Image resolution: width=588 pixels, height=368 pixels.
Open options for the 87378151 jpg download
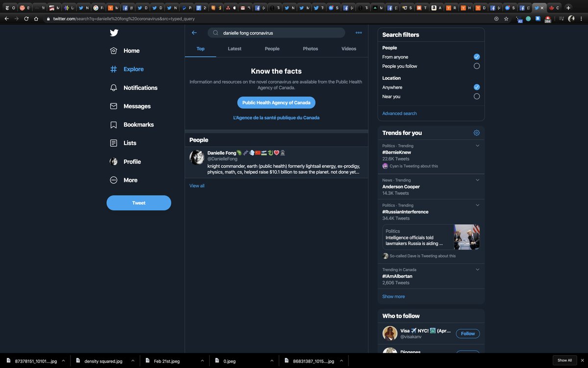pyautogui.click(x=63, y=361)
